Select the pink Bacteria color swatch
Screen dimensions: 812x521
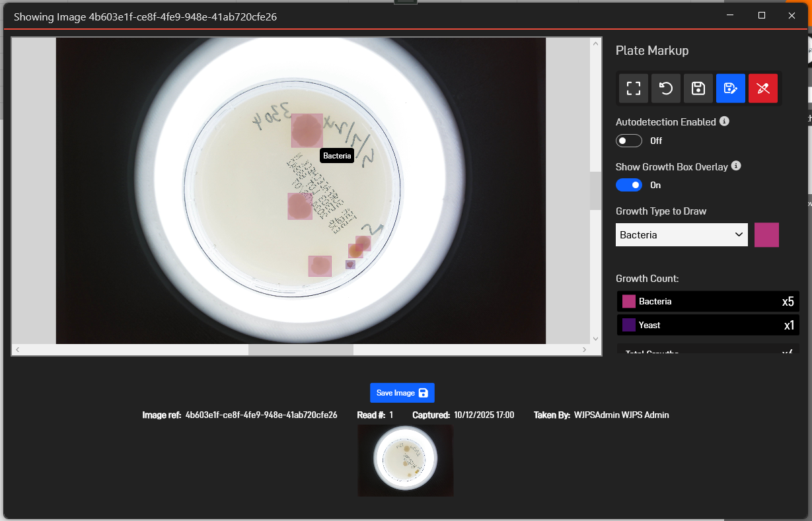click(x=766, y=234)
